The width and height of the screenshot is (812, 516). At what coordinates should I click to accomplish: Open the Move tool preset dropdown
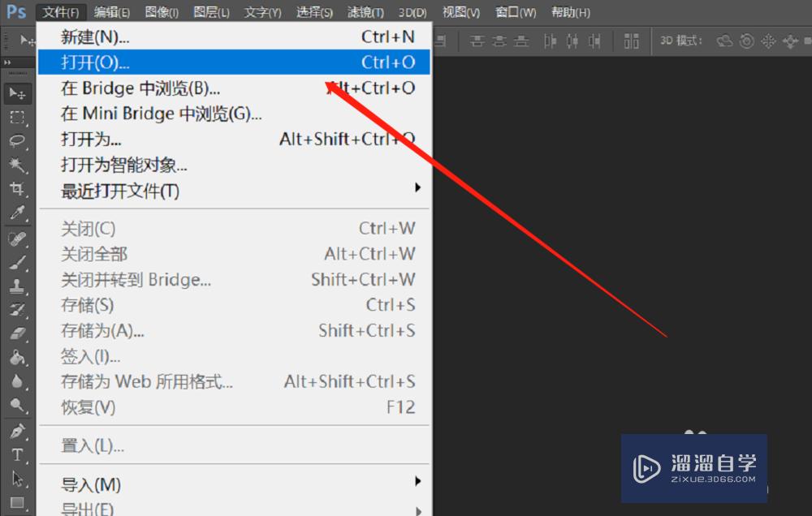coord(27,41)
